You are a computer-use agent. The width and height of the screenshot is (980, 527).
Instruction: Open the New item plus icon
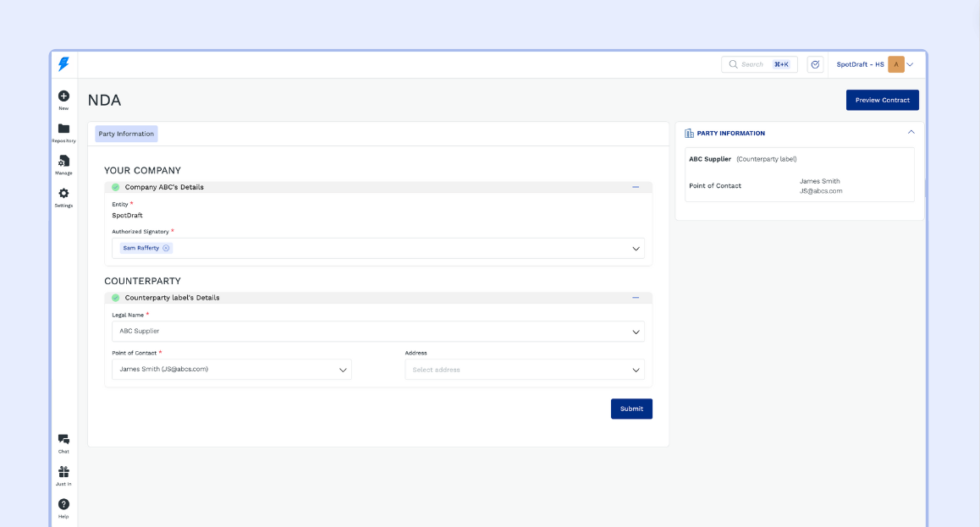(x=63, y=96)
